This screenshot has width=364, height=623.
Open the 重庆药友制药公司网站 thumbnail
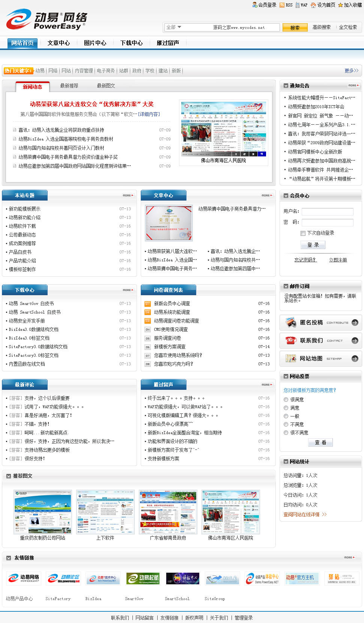click(x=42, y=512)
